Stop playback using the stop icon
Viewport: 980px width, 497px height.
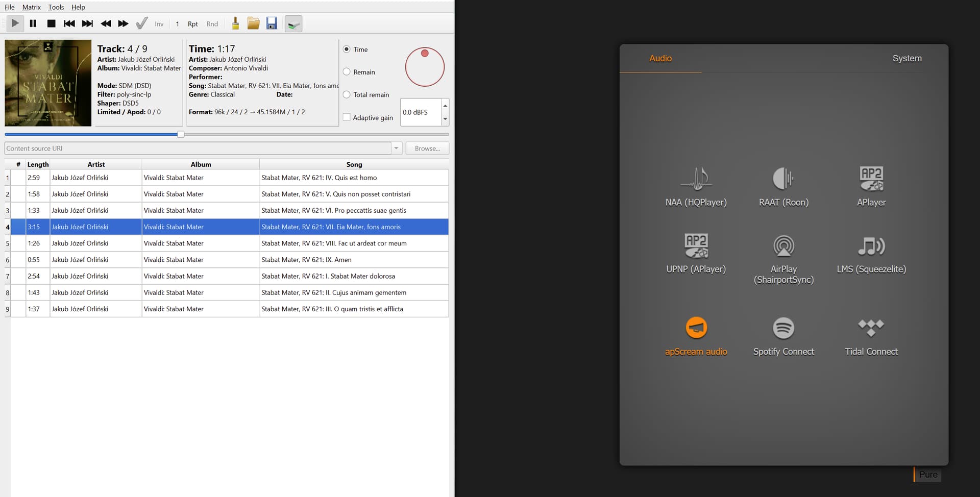(51, 23)
